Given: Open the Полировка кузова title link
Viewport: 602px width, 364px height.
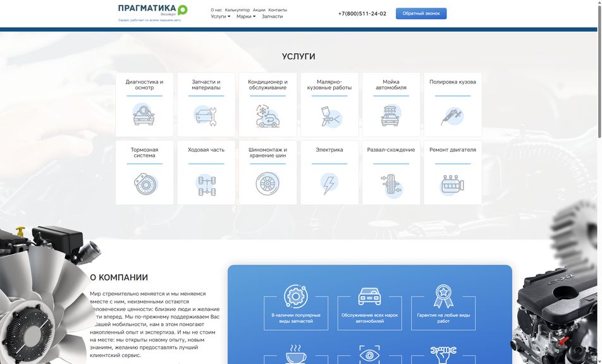Looking at the screenshot, I should tap(453, 82).
